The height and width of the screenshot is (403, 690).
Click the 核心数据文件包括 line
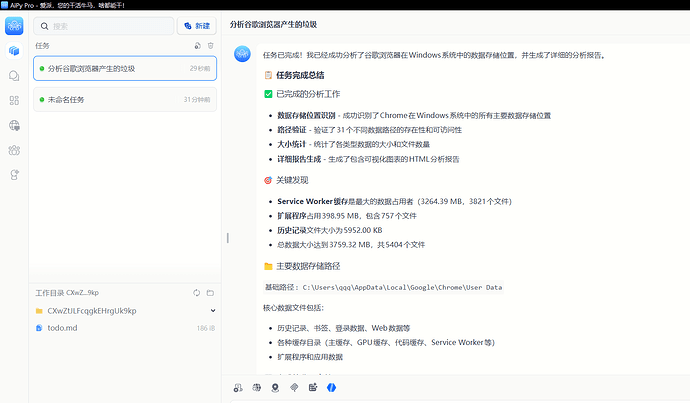pyautogui.click(x=294, y=308)
